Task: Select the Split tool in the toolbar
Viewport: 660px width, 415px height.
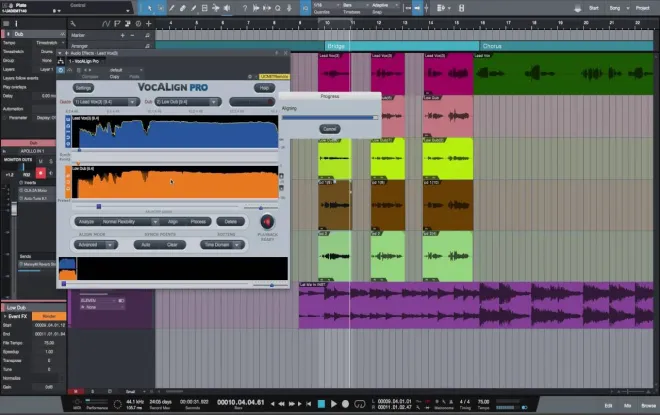Action: pos(172,8)
